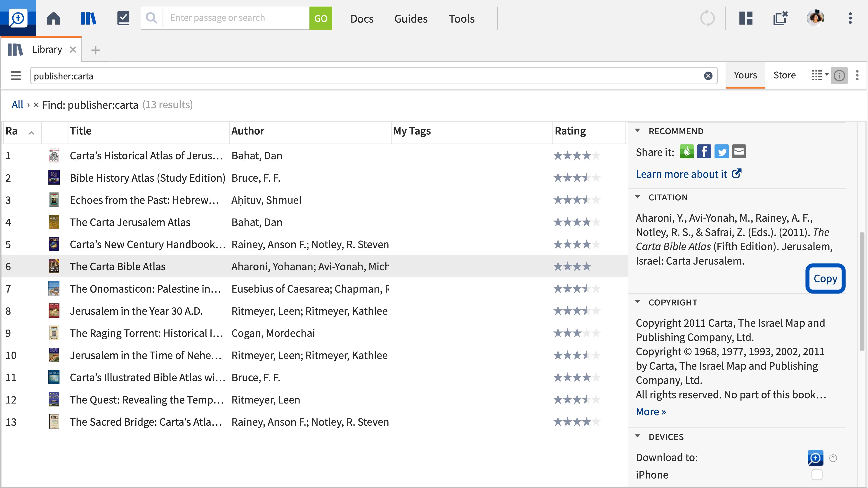Remove the Find: publisher:carta filter
The image size is (868, 488).
pyautogui.click(x=36, y=105)
